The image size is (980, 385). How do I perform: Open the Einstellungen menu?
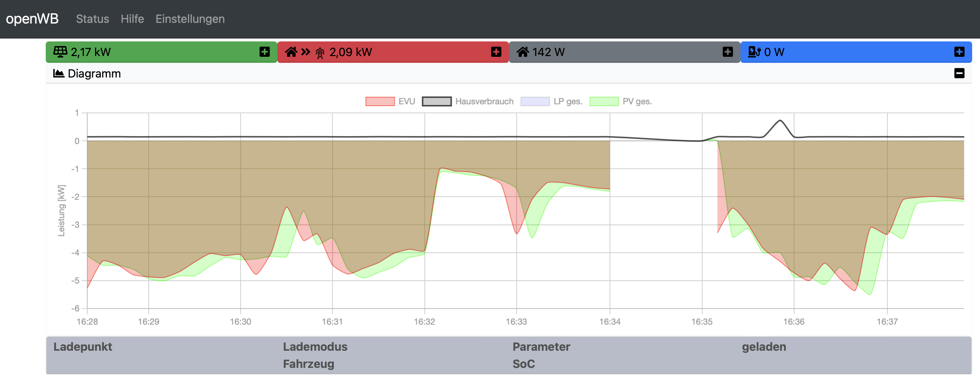190,19
